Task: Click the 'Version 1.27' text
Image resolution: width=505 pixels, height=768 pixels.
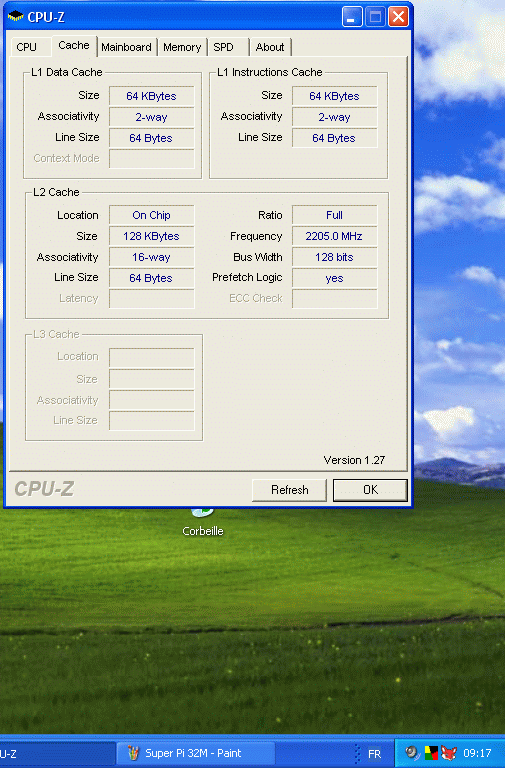Action: click(x=354, y=460)
